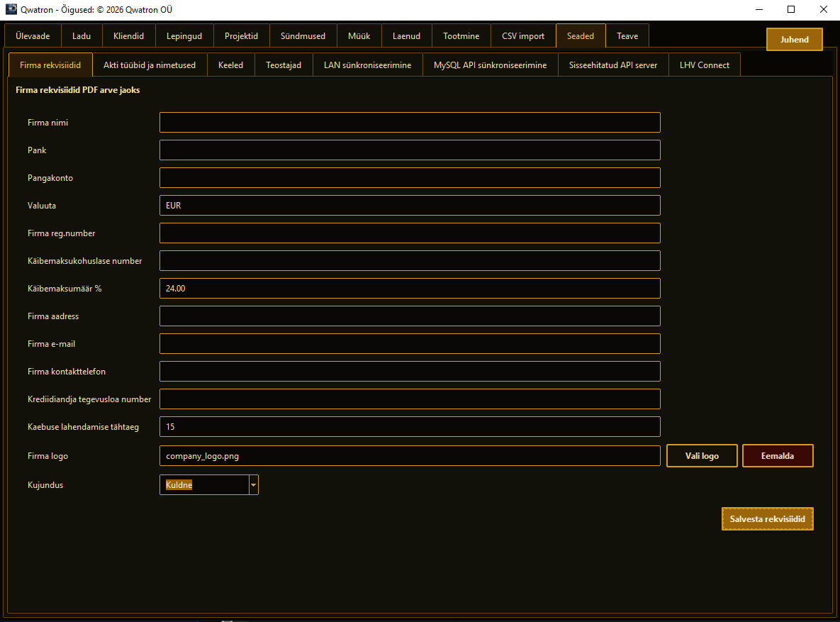Image resolution: width=840 pixels, height=622 pixels.
Task: Switch to MySQL API sünkroniseerimine tab
Action: (x=491, y=65)
